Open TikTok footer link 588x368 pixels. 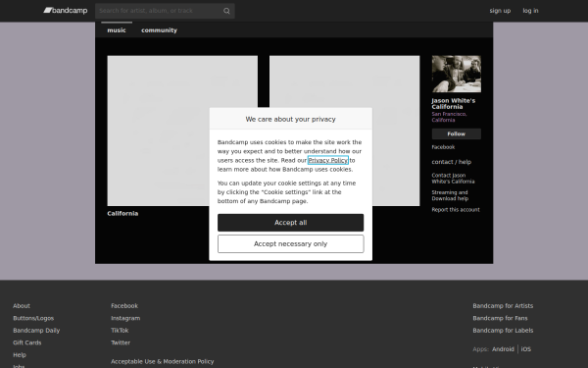click(120, 331)
